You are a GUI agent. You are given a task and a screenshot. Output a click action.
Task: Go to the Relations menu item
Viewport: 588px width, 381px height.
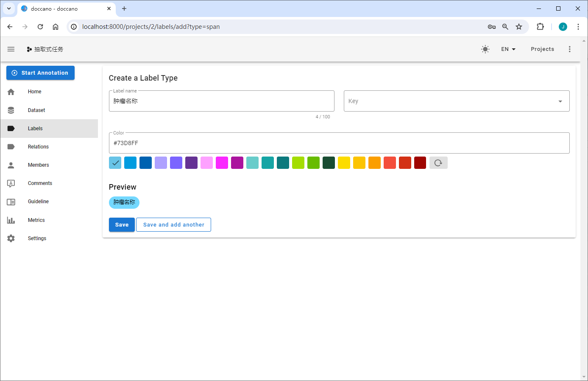coord(38,147)
